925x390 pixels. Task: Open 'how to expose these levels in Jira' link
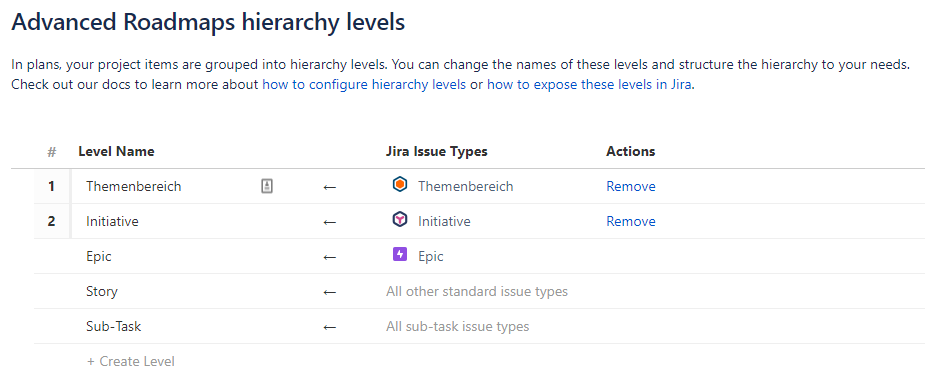point(589,84)
